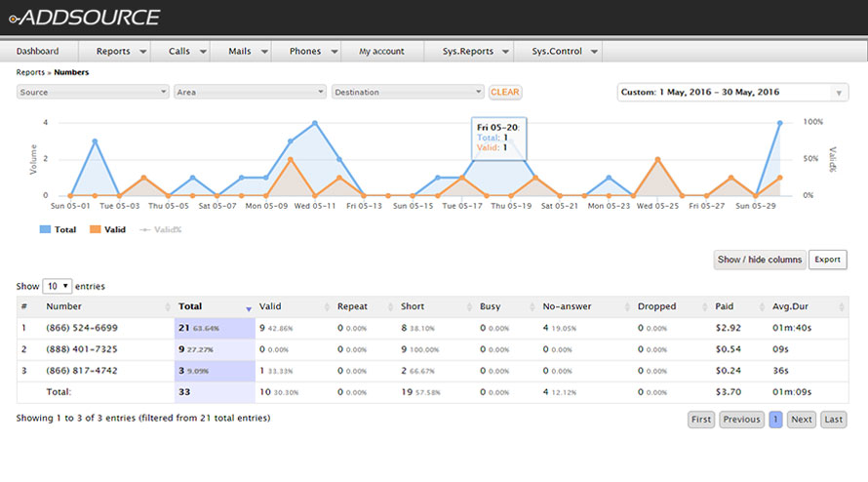Open the Sys.Control menu
This screenshot has height=482, width=868.
coord(557,51)
